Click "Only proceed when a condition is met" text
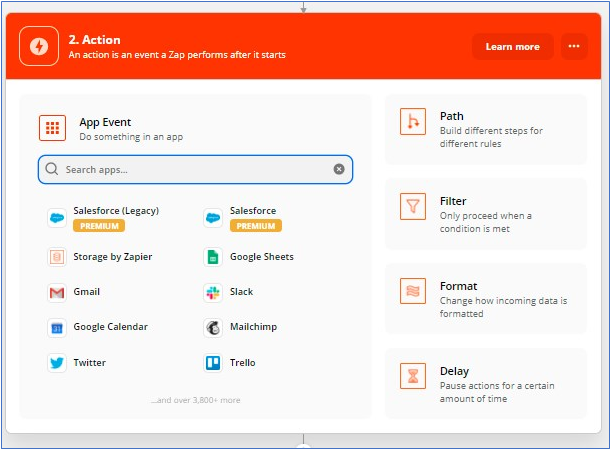 (x=486, y=222)
